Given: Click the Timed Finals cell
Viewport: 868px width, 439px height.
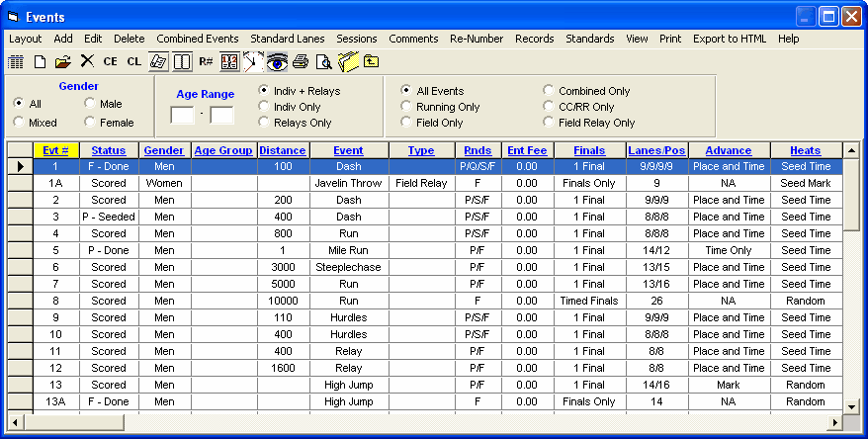Looking at the screenshot, I should (589, 302).
